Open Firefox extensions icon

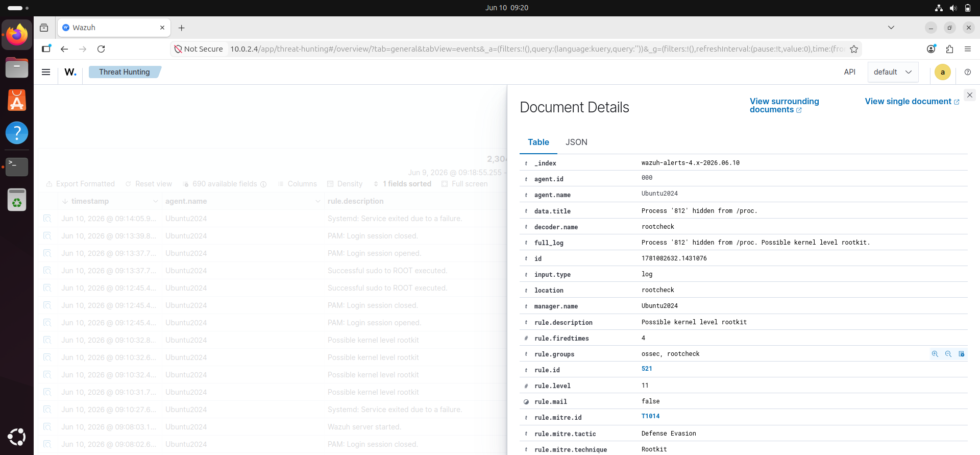[x=949, y=49]
